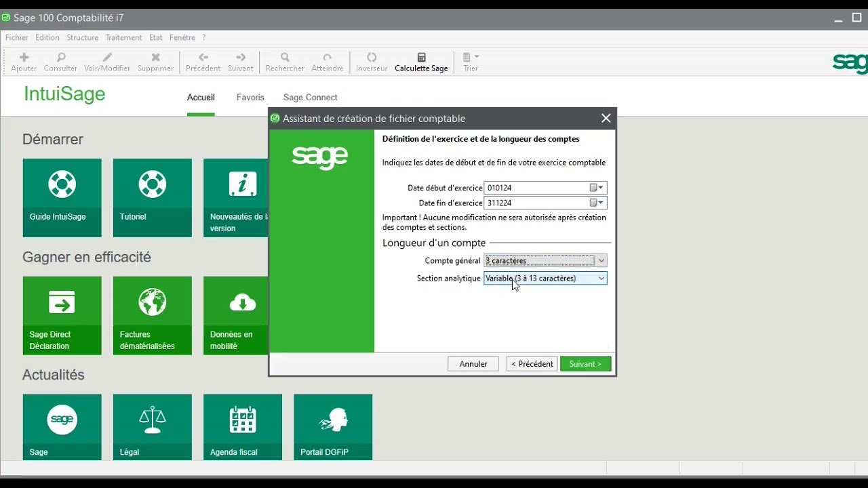
Task: Open the Trier dropdown arrow
Action: (477, 56)
